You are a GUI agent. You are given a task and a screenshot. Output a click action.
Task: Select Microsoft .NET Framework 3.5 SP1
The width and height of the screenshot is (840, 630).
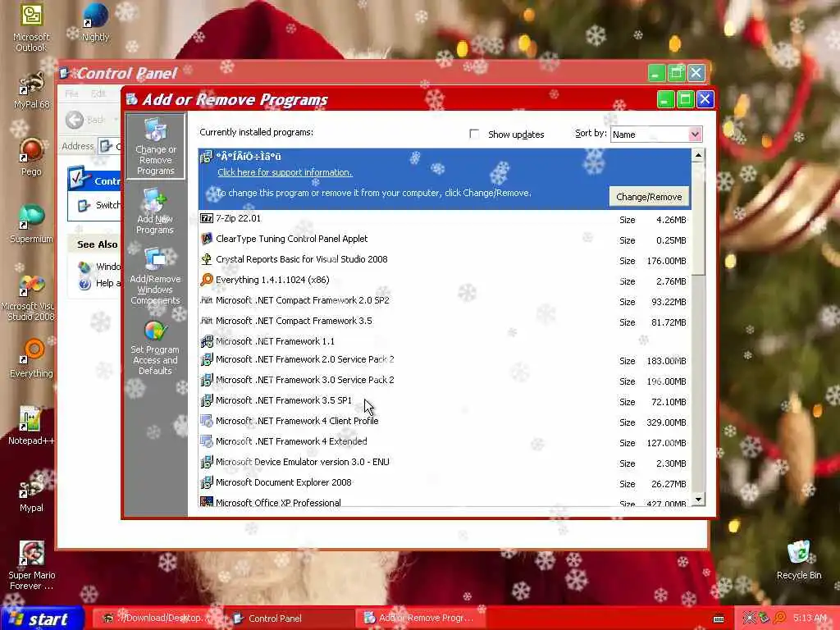point(445,400)
